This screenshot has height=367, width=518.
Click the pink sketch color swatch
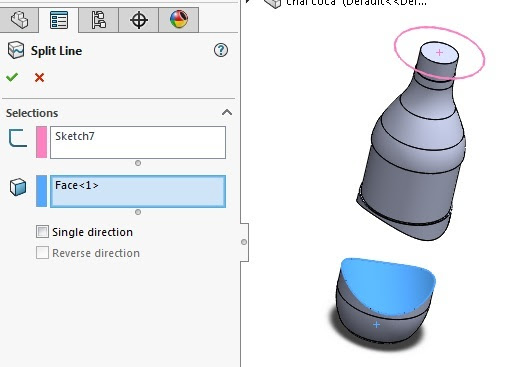41,142
